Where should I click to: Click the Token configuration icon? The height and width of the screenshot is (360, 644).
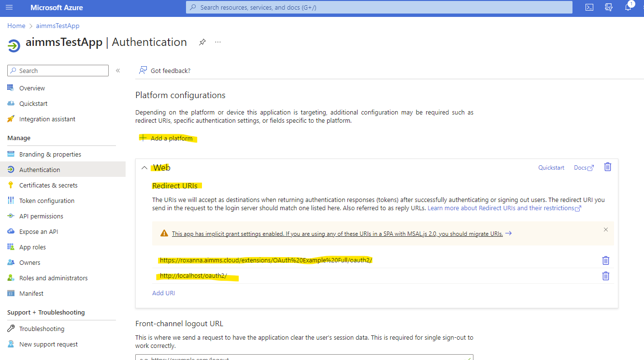pos(11,201)
